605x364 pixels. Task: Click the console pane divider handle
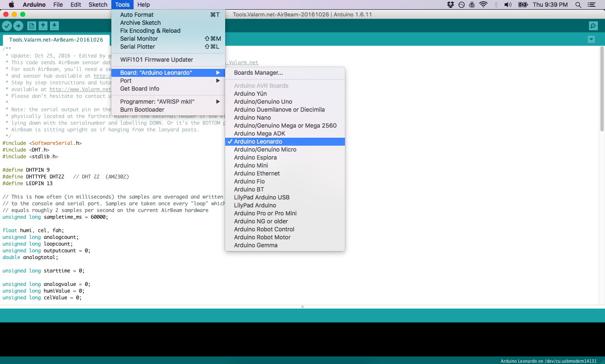click(302, 307)
